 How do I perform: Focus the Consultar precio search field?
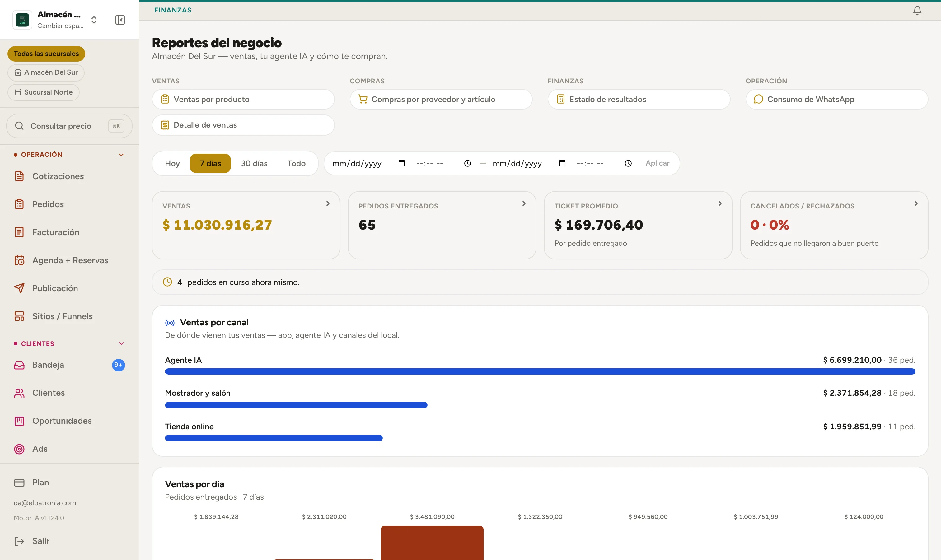pyautogui.click(x=69, y=126)
